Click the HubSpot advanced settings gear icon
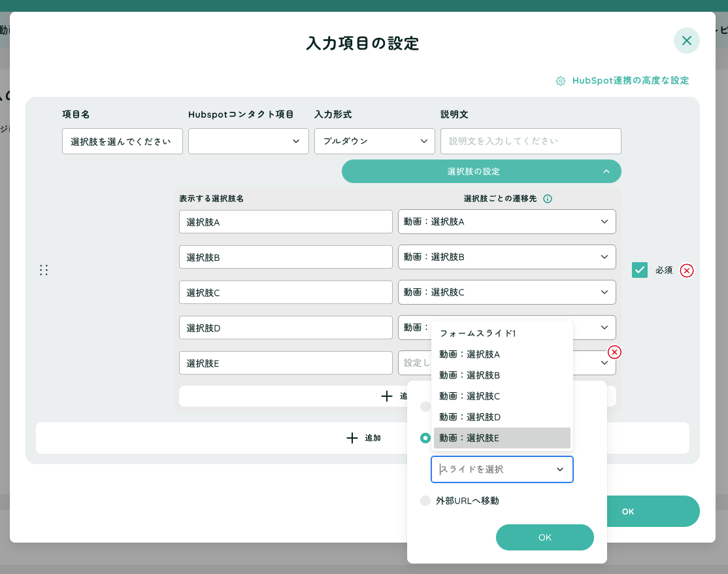Image resolution: width=728 pixels, height=574 pixels. 561,81
